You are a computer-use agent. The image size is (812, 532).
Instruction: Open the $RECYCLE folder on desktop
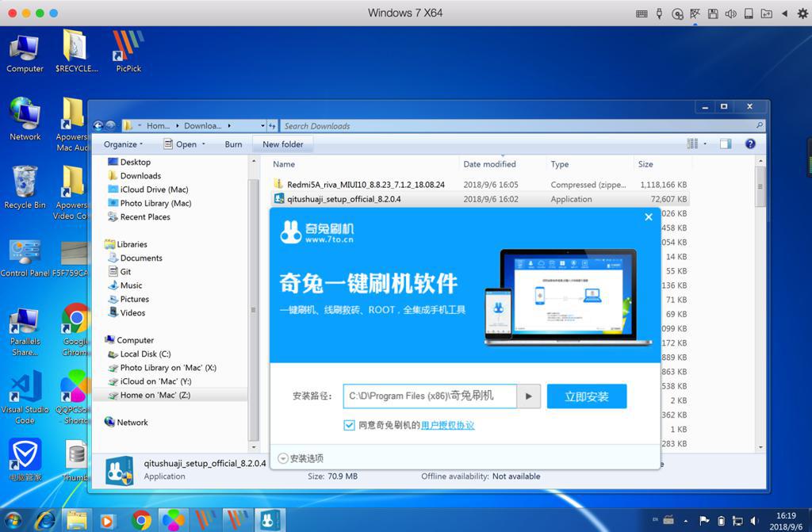pyautogui.click(x=76, y=52)
